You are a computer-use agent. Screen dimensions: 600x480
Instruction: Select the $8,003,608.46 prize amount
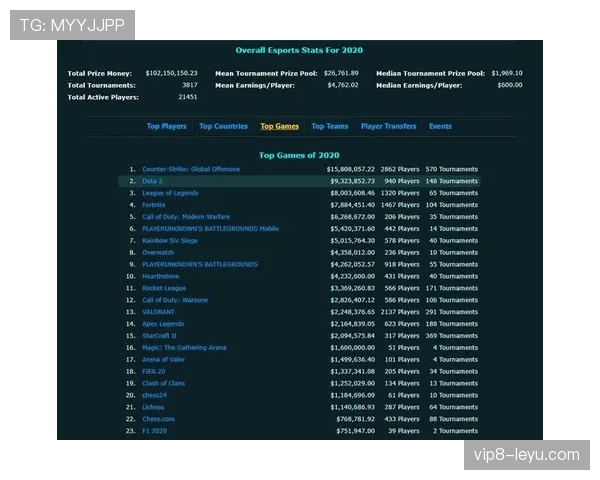(x=353, y=193)
